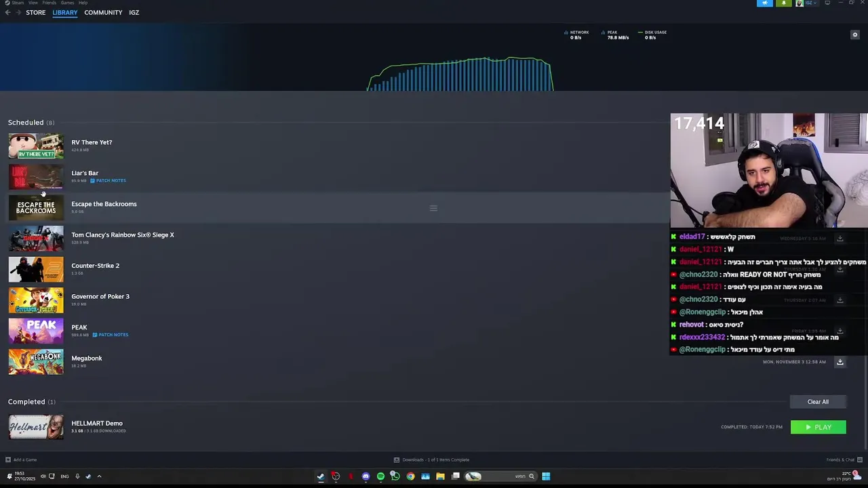Select the 'HELLMART Demo' title text
The image size is (868, 488).
[x=97, y=423]
